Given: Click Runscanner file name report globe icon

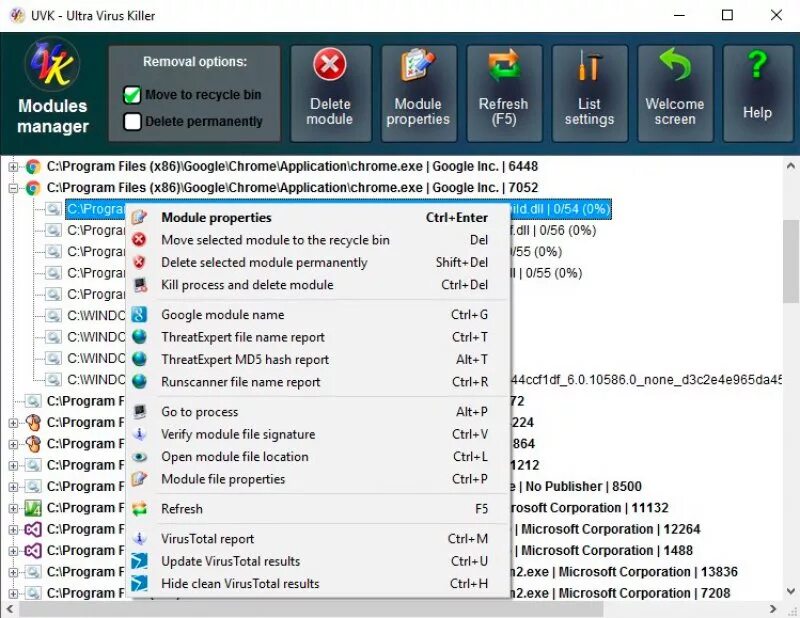Looking at the screenshot, I should [x=139, y=382].
